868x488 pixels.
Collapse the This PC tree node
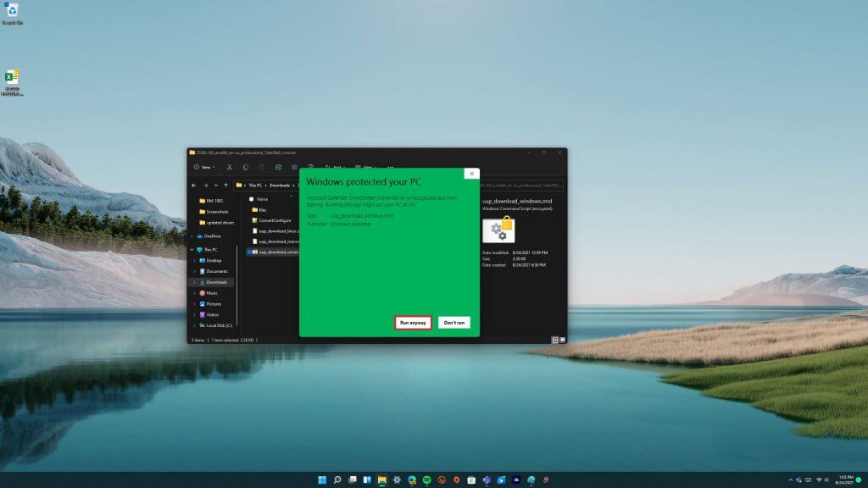click(x=192, y=250)
